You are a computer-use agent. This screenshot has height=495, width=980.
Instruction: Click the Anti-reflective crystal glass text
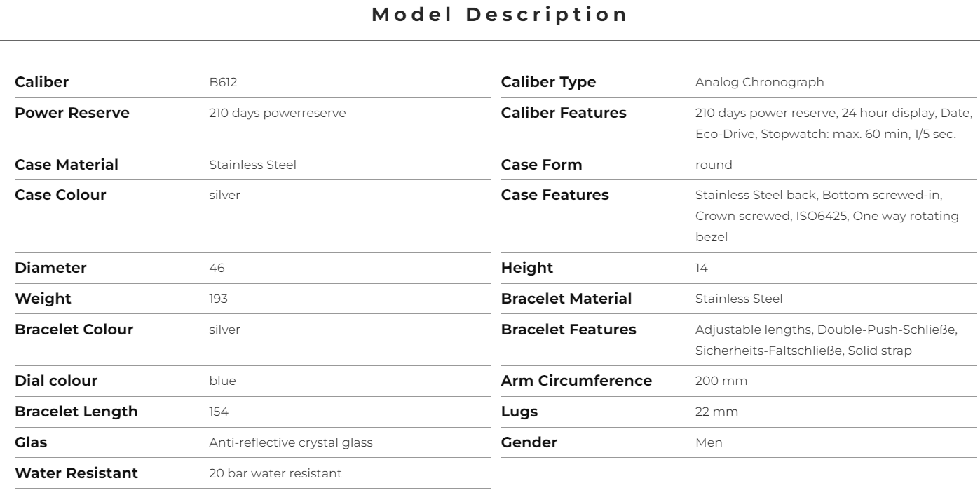pos(291,443)
